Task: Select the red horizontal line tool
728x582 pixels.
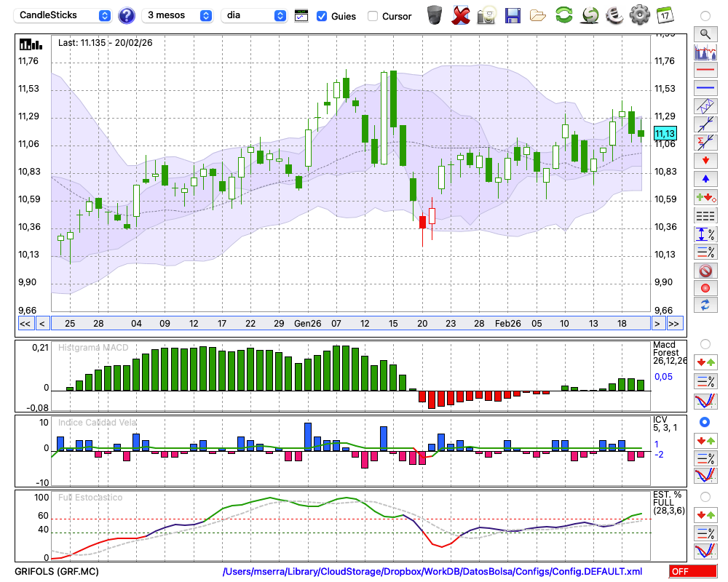Action: [705, 70]
